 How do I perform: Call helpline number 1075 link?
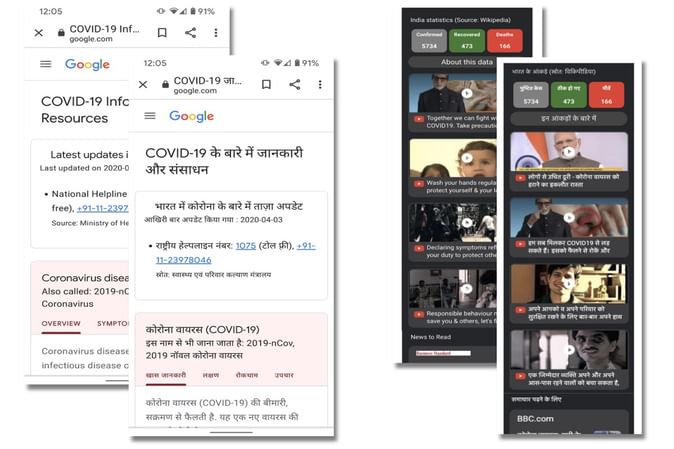coord(246,245)
